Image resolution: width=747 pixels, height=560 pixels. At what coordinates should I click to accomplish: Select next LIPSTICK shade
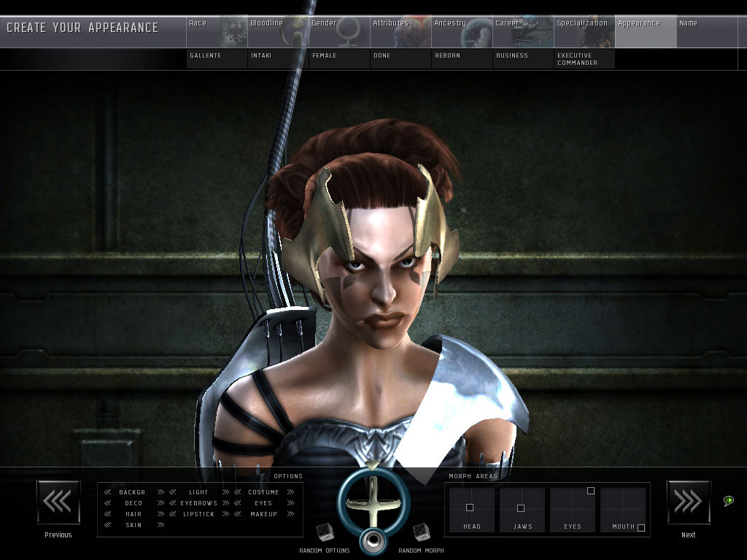pyautogui.click(x=225, y=514)
